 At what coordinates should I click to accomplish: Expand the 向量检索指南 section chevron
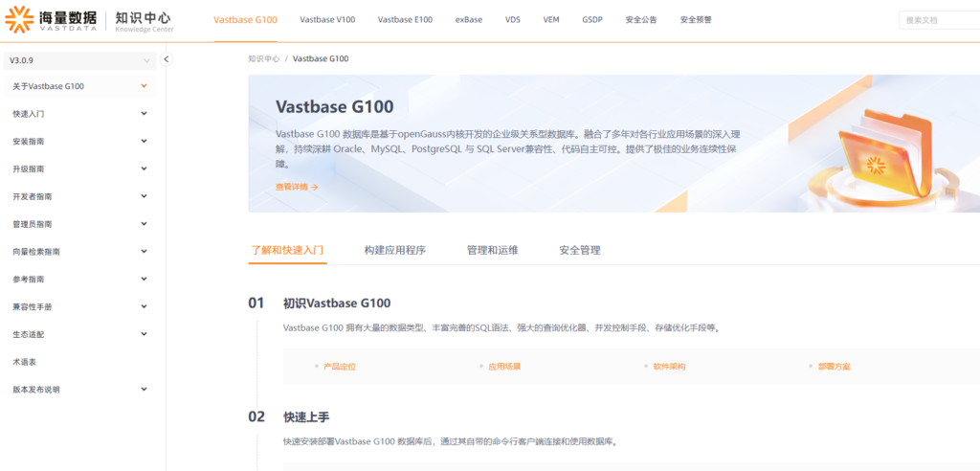pyautogui.click(x=145, y=252)
